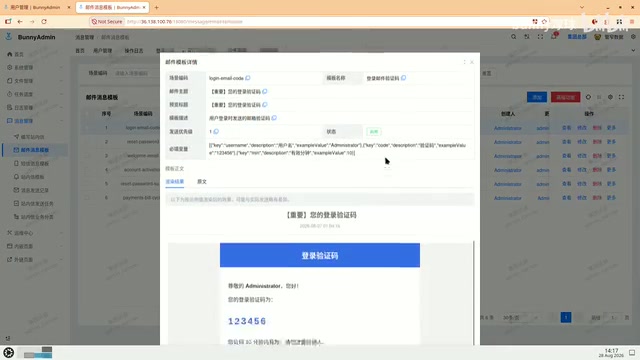Viewport: 640px width, 360px height.
Task: Select page 1 in the pagination
Action: pyautogui.click(x=566, y=317)
